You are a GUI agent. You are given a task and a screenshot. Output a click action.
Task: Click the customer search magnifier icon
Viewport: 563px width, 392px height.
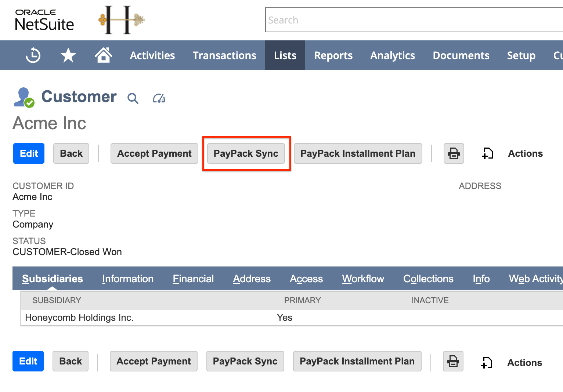133,98
